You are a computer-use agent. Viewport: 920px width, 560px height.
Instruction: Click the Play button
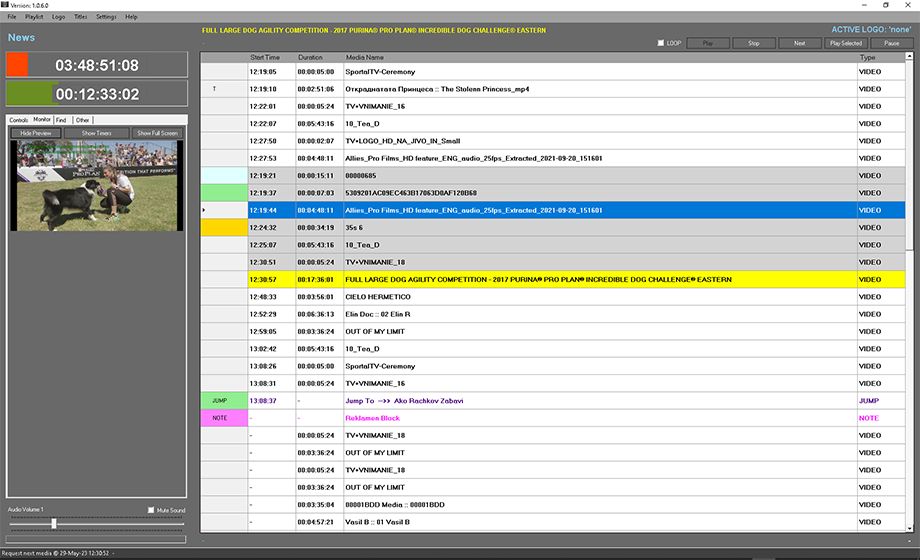(x=708, y=43)
